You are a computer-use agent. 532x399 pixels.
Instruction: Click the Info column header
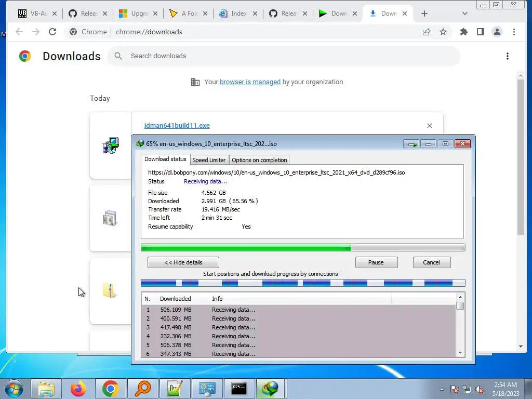pos(300,299)
